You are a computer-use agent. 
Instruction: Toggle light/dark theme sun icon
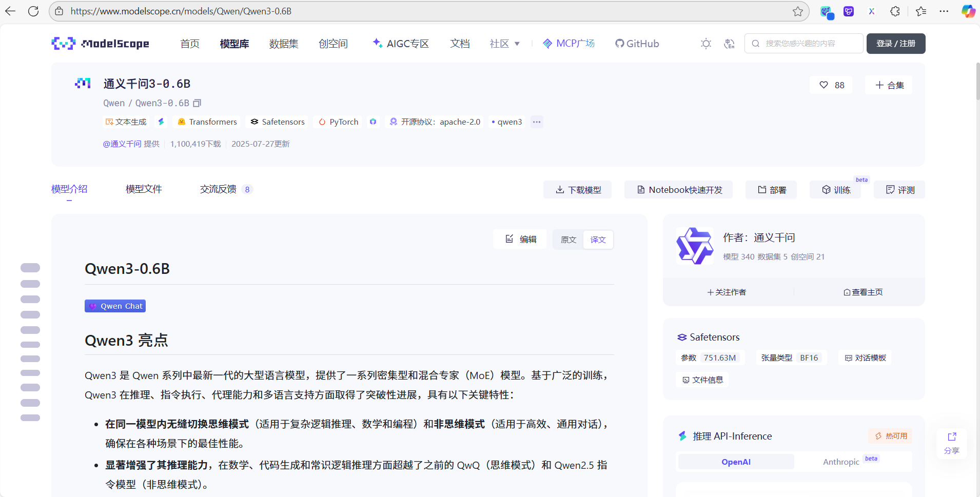706,44
